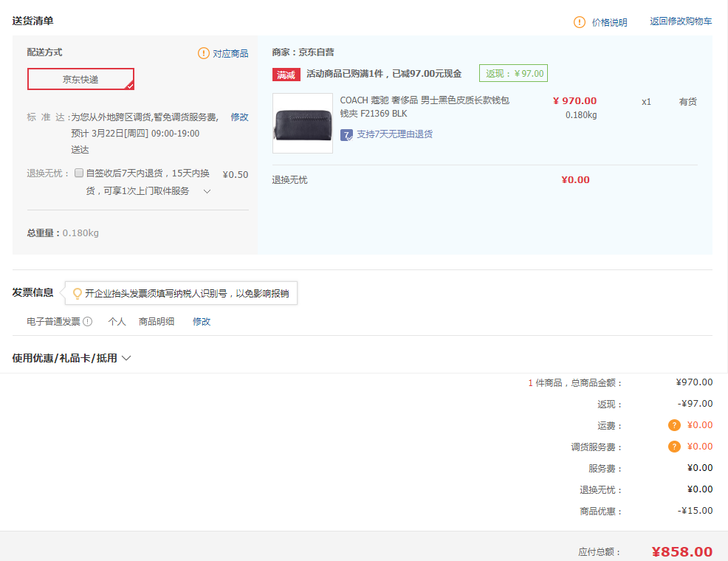Select 京东快递 delivery method option
The image size is (728, 561).
(80, 79)
